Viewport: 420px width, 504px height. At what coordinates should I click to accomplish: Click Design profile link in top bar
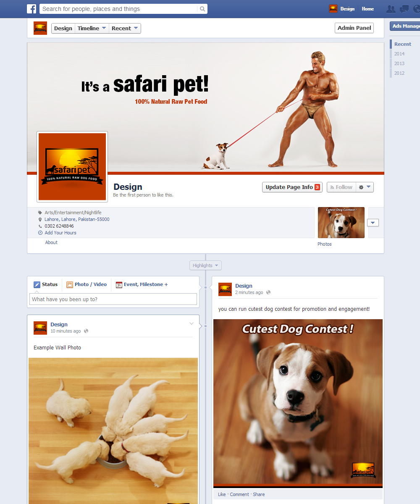[347, 9]
